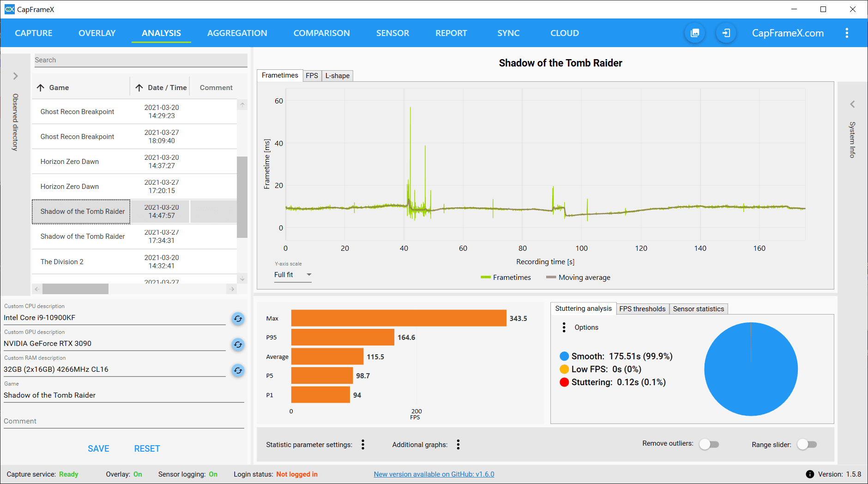Open the new version GitHub link
Screen dimensions: 868x484
[x=434, y=474]
